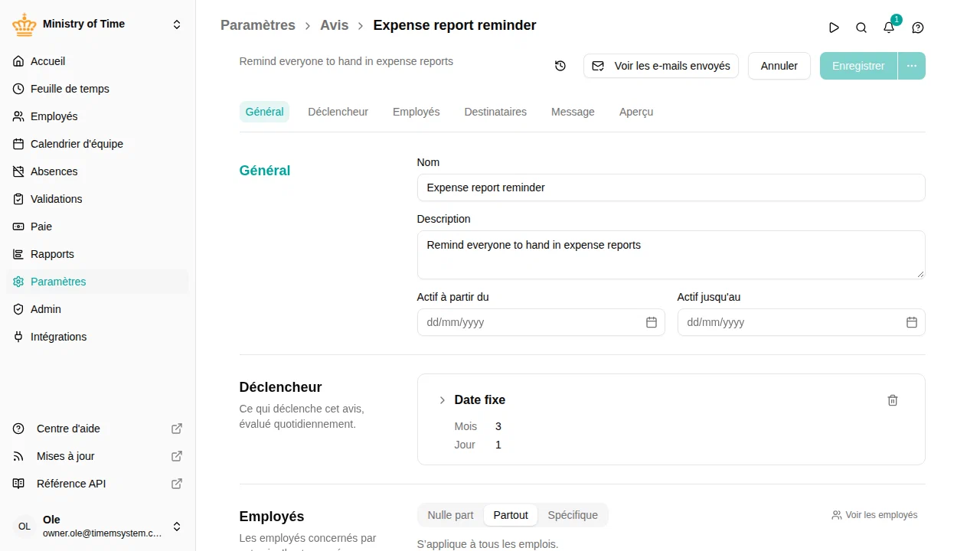The image size is (980, 551).
Task: Click Voir les e-mails envoyés button
Action: 661,66
